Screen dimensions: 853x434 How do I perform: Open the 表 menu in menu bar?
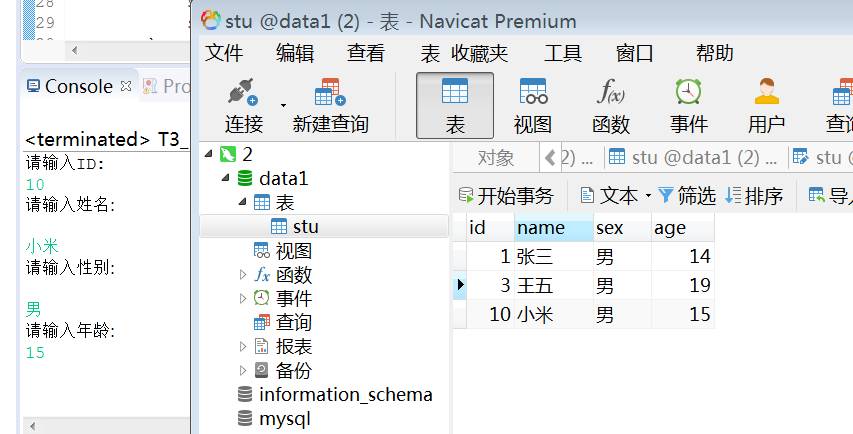[430, 53]
